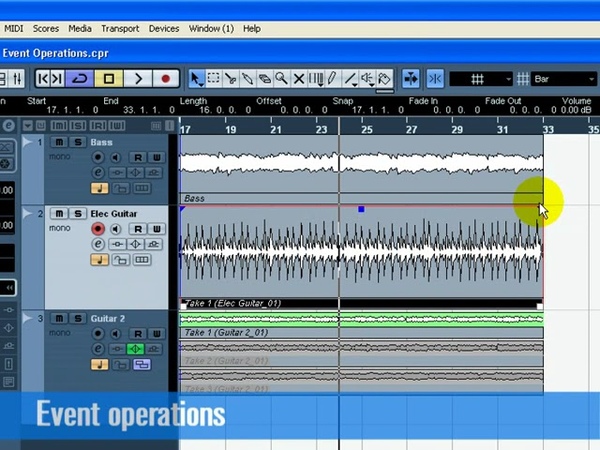
Task: Solo the Guitar 2 track
Action: [78, 318]
